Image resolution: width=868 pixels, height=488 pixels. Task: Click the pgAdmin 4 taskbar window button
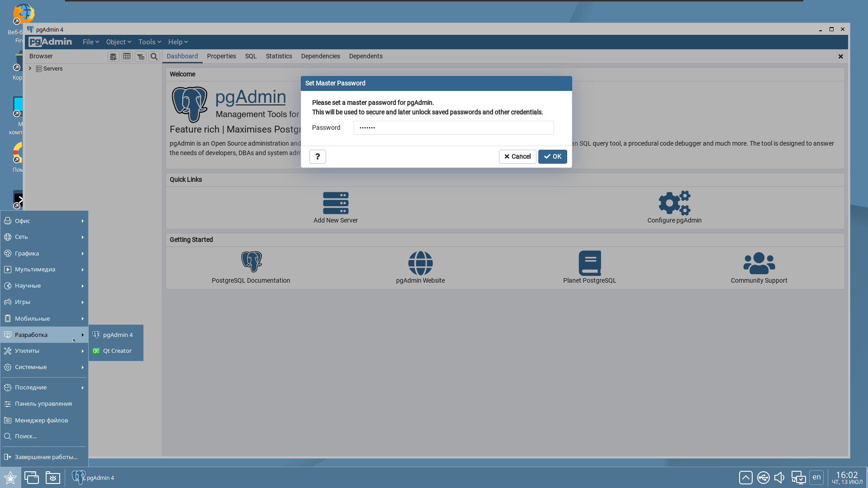tap(94, 478)
